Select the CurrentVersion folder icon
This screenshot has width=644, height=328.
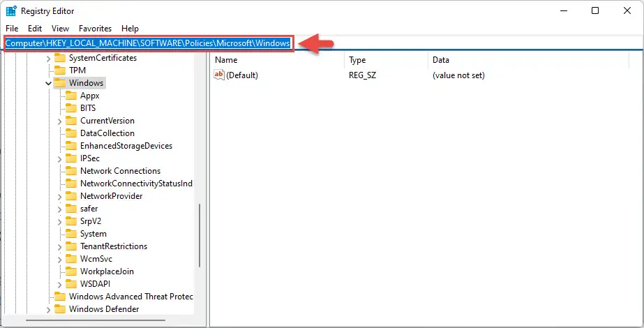click(71, 121)
